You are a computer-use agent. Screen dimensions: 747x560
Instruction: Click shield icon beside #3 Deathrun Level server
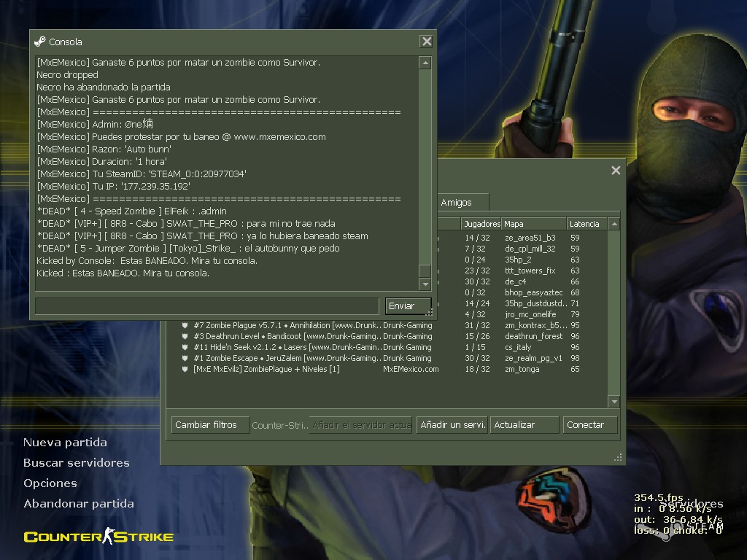pyautogui.click(x=185, y=336)
